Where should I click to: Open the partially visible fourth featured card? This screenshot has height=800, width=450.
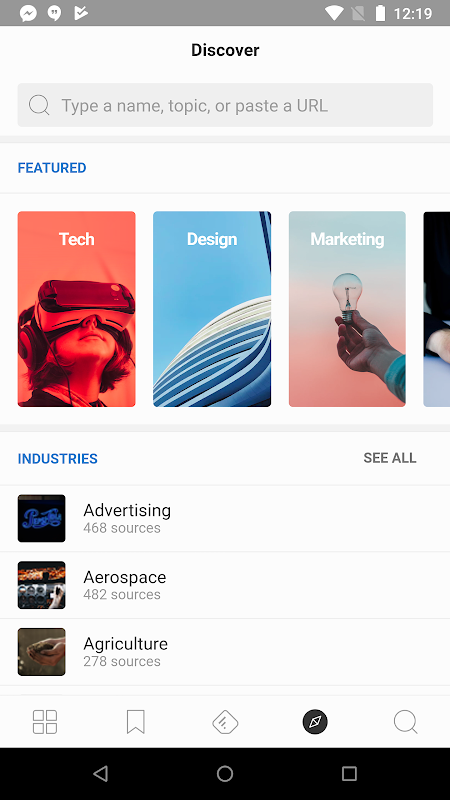[x=437, y=309]
